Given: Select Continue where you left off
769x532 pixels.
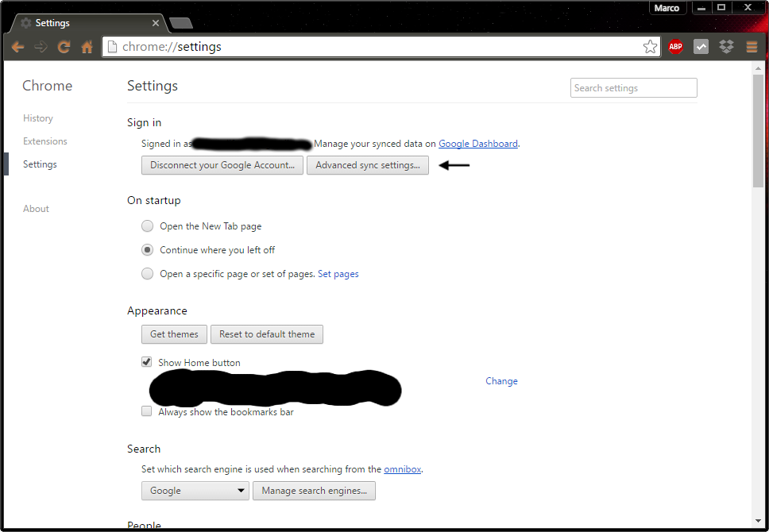Looking at the screenshot, I should [147, 250].
